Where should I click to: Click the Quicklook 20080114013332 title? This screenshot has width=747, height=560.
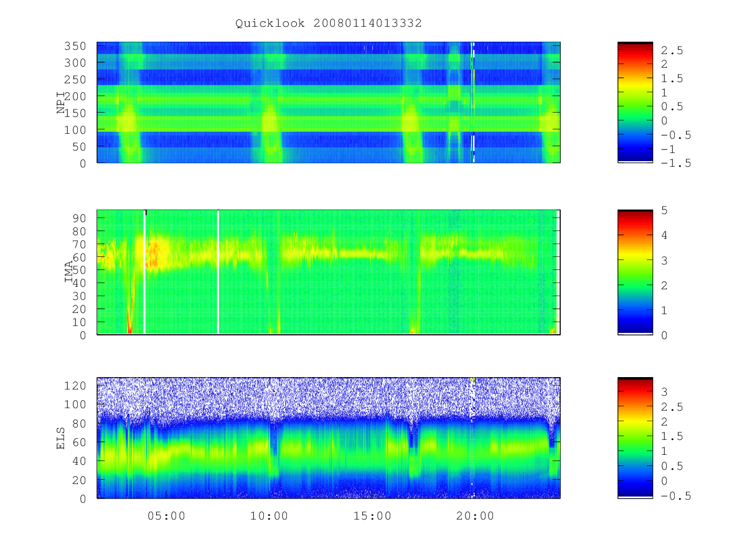pos(329,24)
